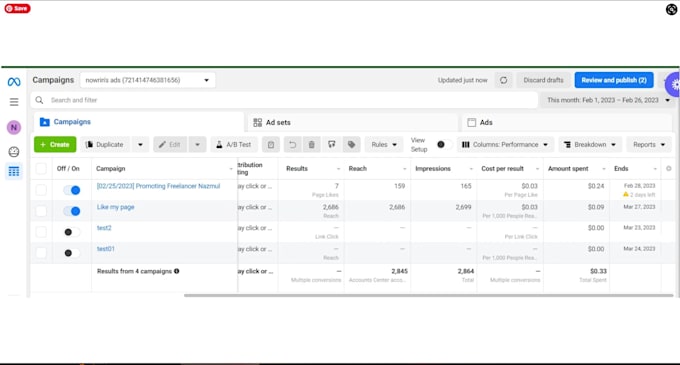Click the green Create button
This screenshot has width=680, height=365.
(55, 145)
